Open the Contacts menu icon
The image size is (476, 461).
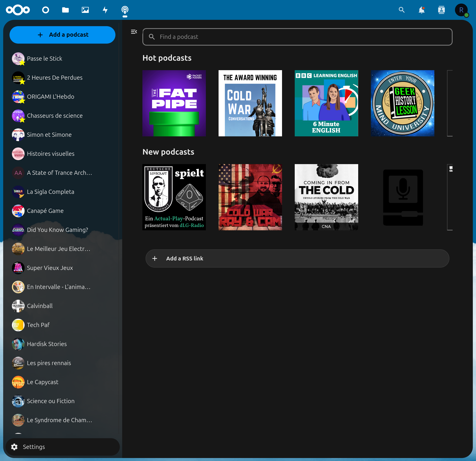pyautogui.click(x=441, y=10)
